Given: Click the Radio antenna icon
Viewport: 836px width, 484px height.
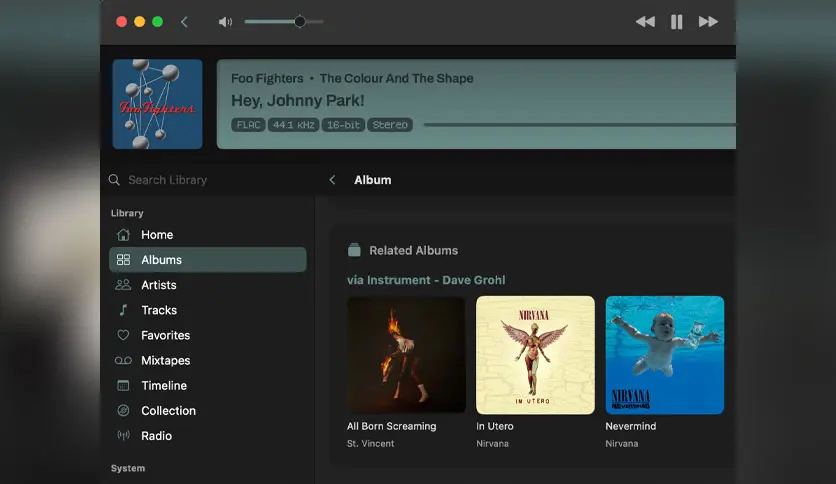Looking at the screenshot, I should pyautogui.click(x=123, y=435).
